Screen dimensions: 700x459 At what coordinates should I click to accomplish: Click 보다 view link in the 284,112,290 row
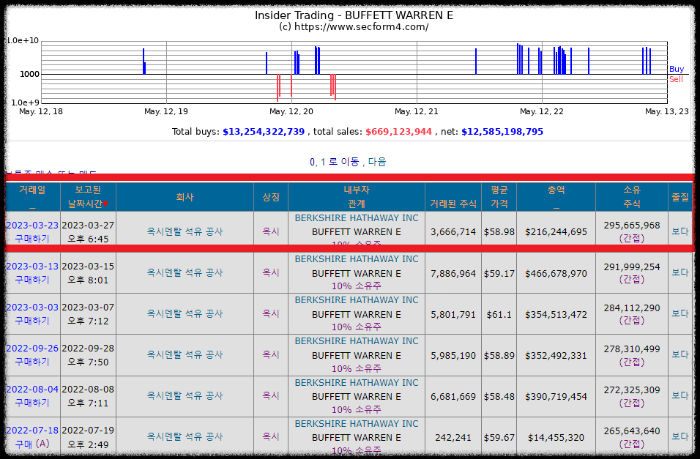pos(680,313)
